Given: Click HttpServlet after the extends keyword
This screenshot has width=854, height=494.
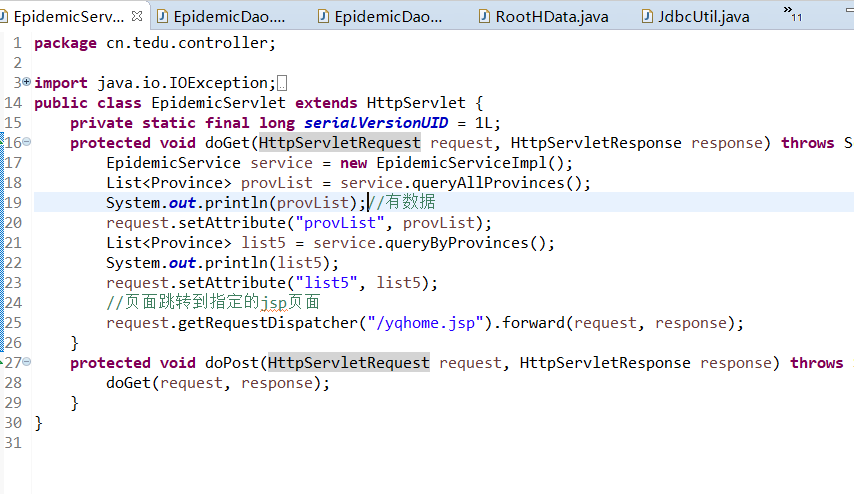Looking at the screenshot, I should pos(416,103).
